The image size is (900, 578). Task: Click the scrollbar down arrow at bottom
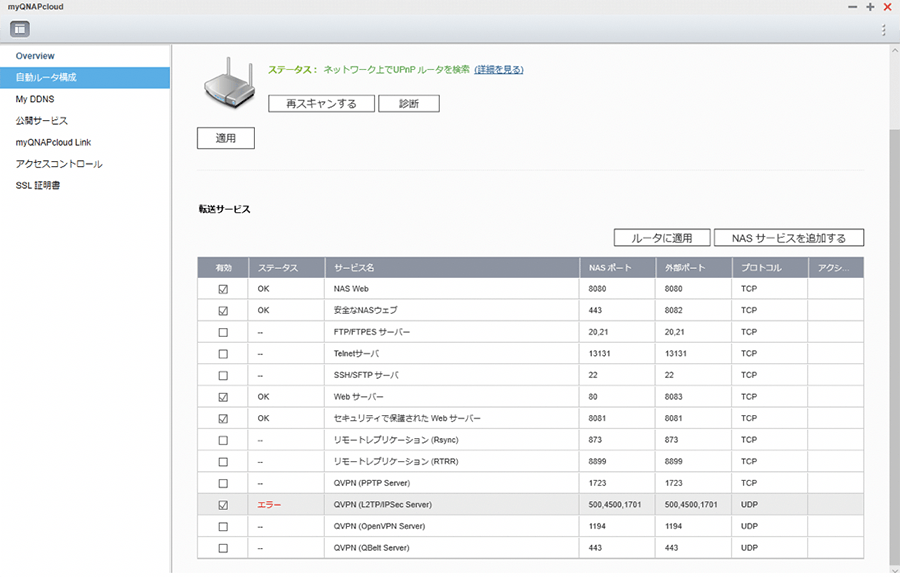tap(894, 570)
